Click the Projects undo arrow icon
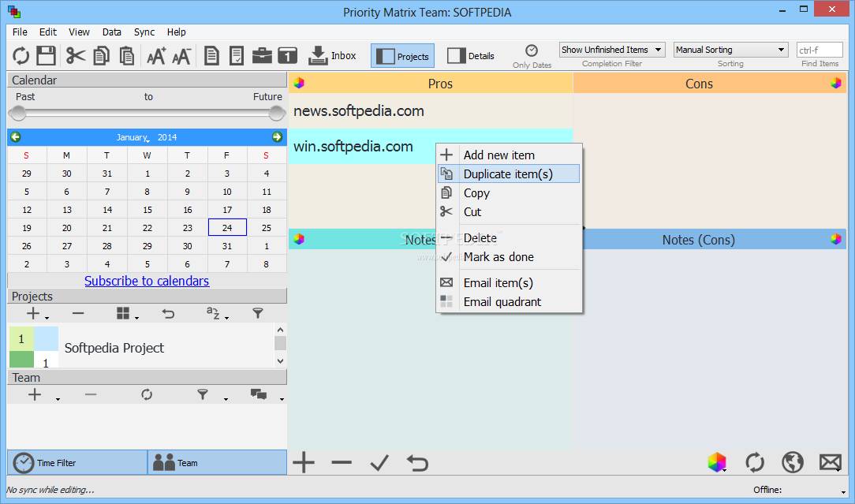The height and width of the screenshot is (504, 855). click(x=169, y=313)
